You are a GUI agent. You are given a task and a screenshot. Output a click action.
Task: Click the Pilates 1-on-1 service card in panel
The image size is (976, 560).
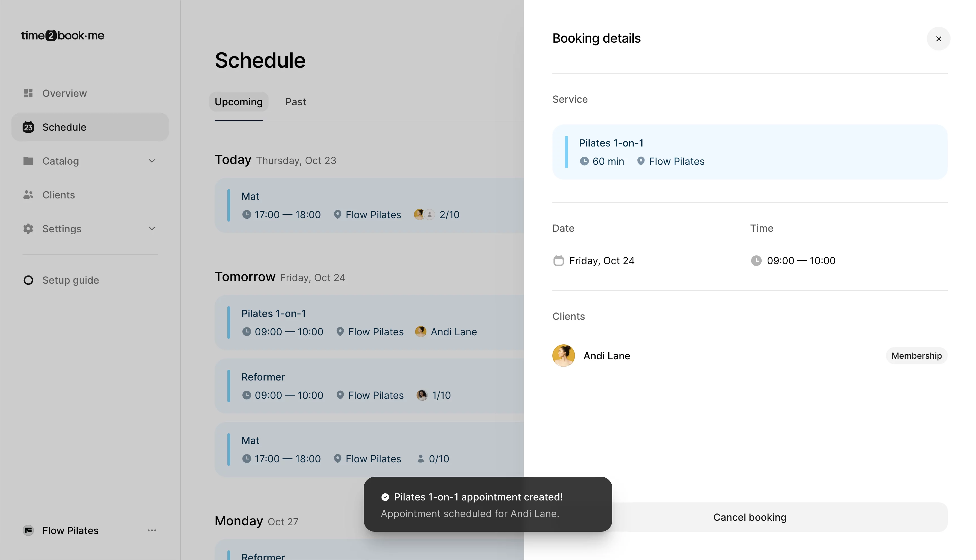coord(750,152)
